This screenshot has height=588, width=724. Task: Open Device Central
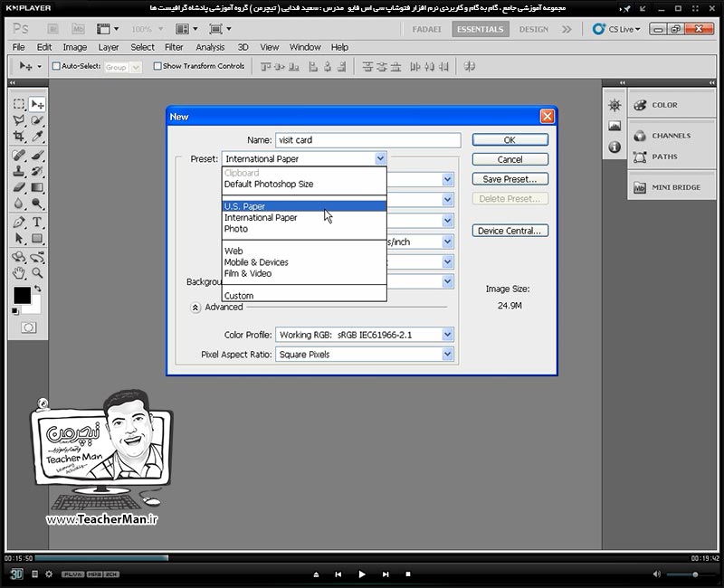[x=510, y=231]
